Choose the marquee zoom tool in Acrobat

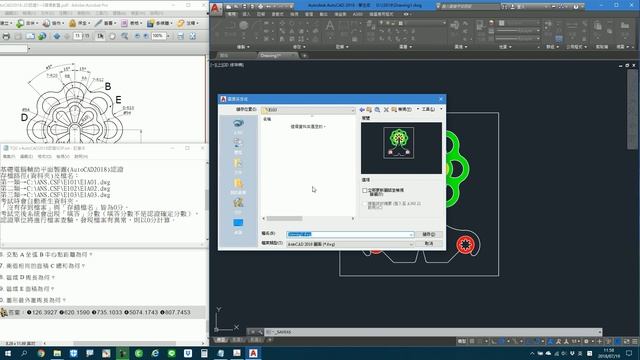pyautogui.click(x=124, y=36)
